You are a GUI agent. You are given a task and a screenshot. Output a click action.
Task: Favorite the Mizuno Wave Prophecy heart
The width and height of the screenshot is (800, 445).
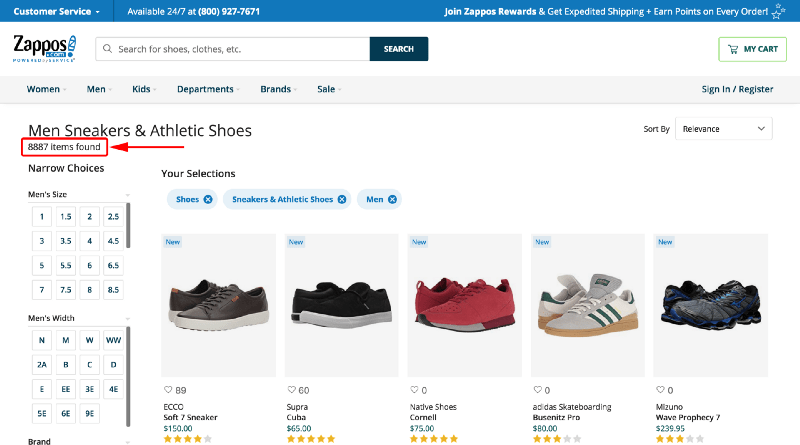(x=660, y=390)
